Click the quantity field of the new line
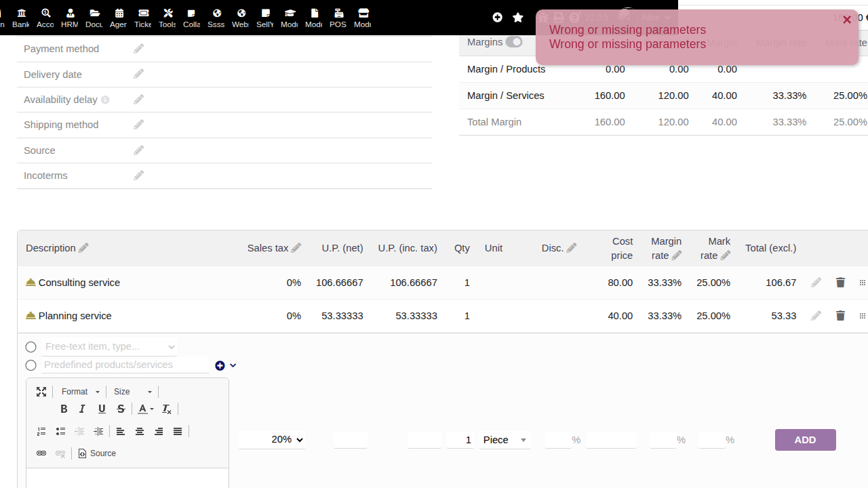Screen dimensions: 868x488 click(461, 440)
